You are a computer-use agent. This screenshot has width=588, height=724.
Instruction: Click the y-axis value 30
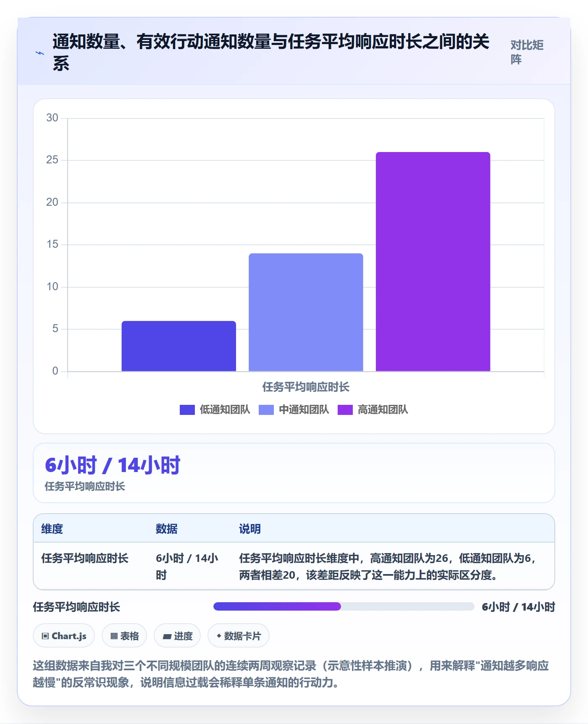(52, 118)
